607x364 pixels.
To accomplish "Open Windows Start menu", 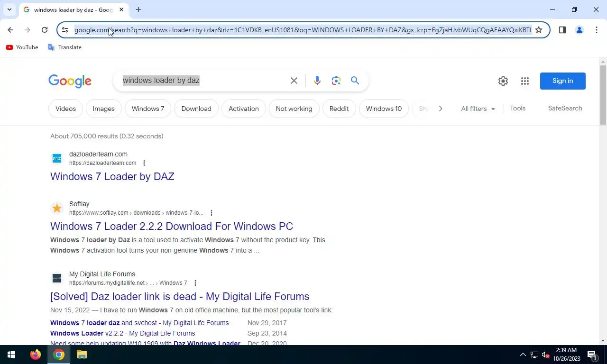I will coord(11,355).
